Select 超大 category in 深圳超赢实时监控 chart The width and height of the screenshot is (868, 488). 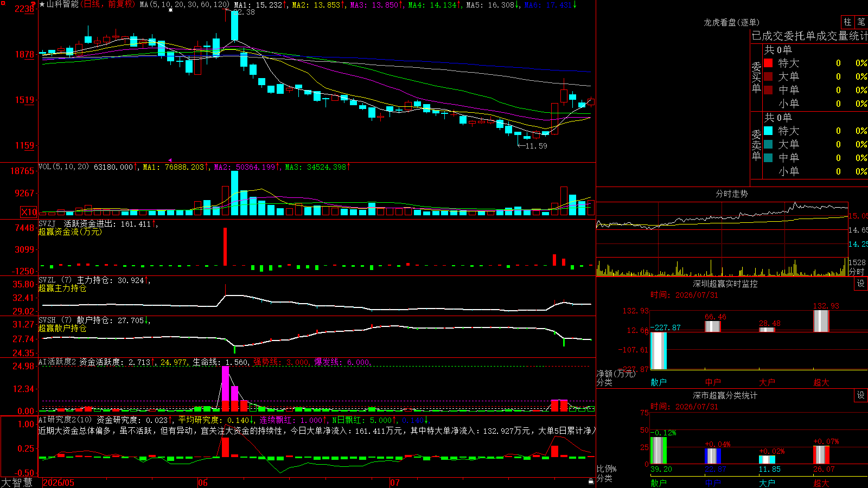click(821, 382)
